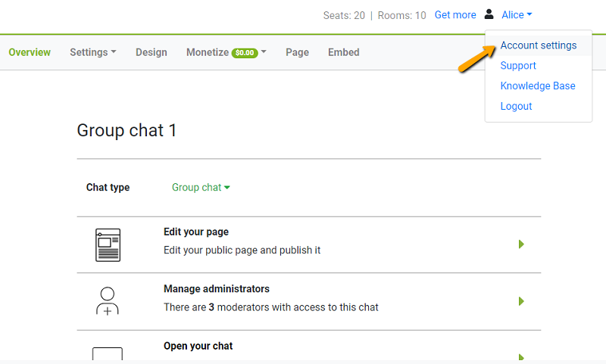Open Knowledge Base from the menu

pos(537,86)
